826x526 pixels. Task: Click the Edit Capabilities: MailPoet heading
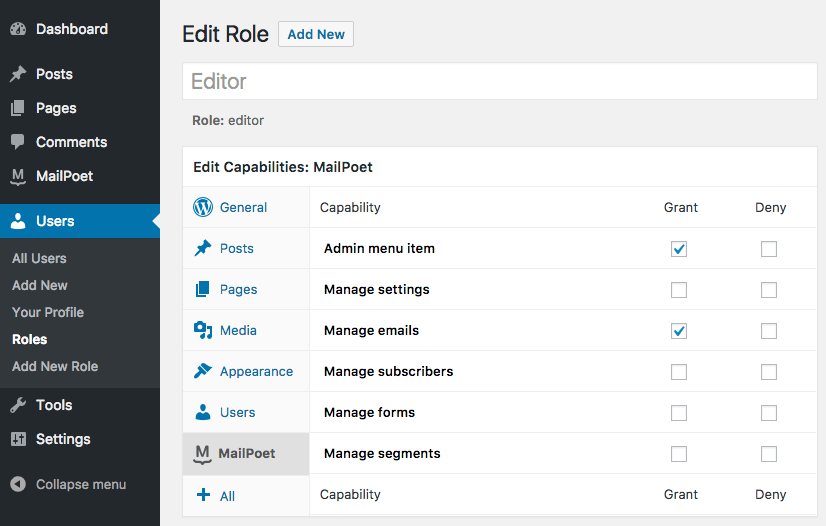click(x=283, y=167)
